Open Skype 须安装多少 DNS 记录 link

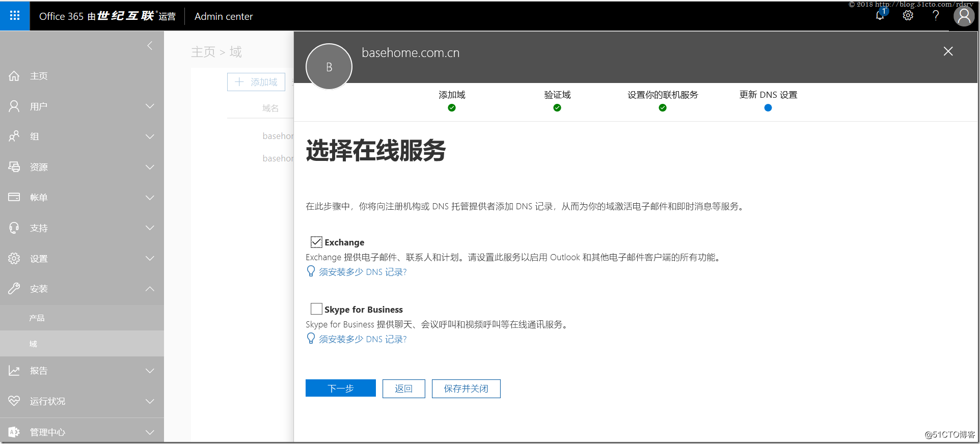point(363,339)
